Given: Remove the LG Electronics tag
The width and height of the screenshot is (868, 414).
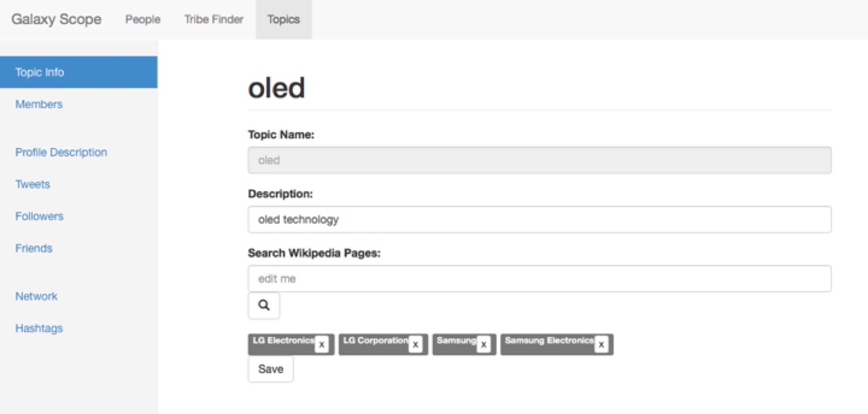Looking at the screenshot, I should click(322, 345).
